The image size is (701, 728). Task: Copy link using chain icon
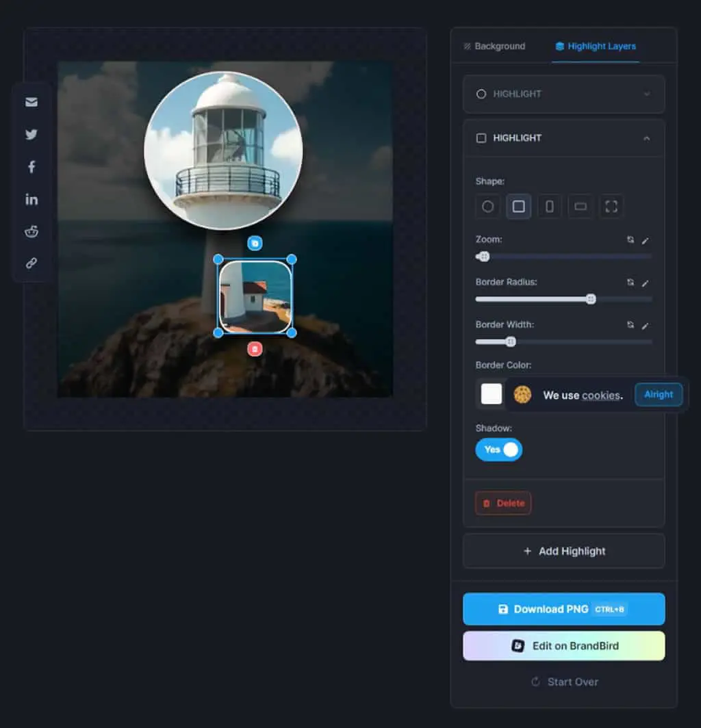coord(31,263)
